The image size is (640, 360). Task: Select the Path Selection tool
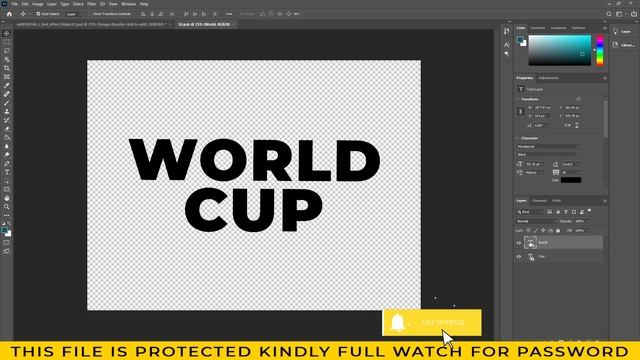coord(7,180)
